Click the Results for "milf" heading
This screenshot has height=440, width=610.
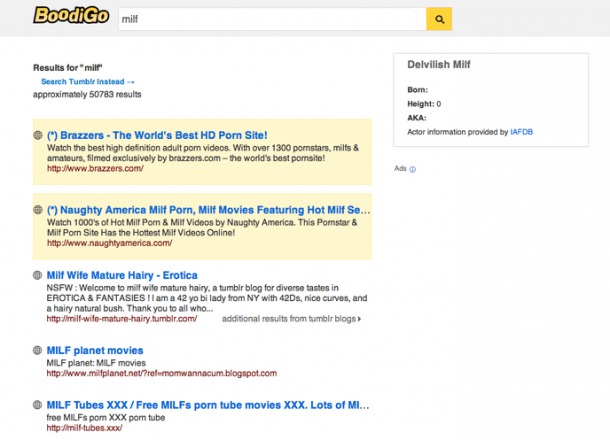tap(68, 68)
